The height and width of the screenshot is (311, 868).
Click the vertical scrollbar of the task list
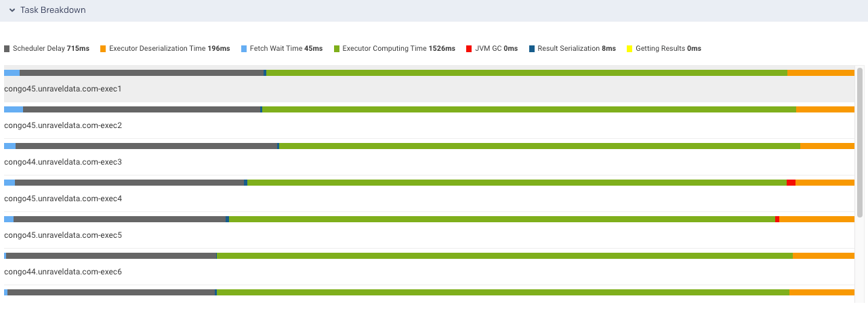click(860, 142)
